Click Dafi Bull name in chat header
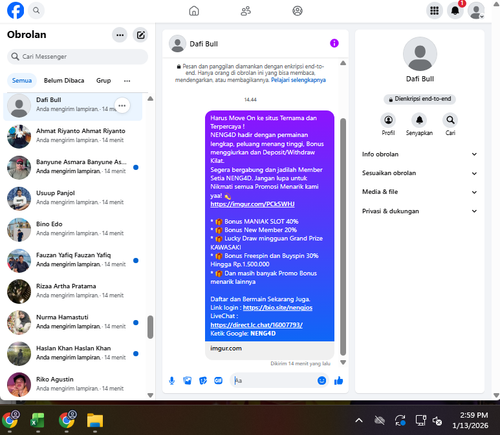 [204, 44]
